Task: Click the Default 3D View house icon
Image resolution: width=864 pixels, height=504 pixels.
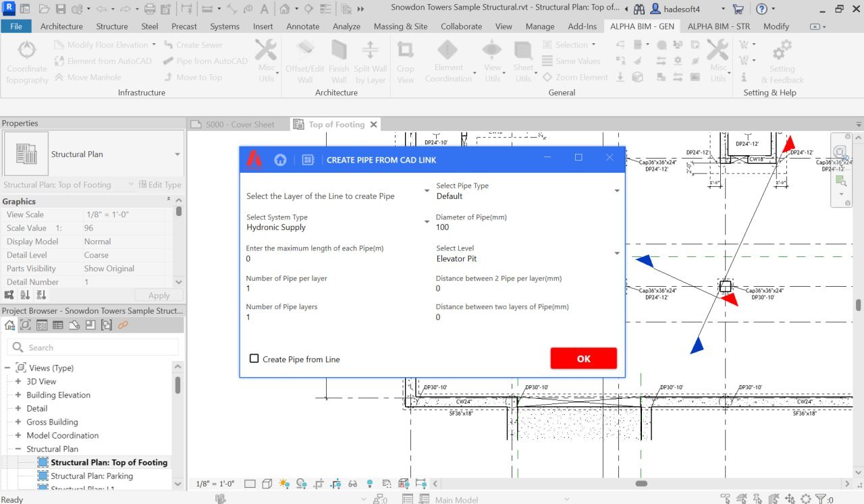Action: click(x=285, y=9)
